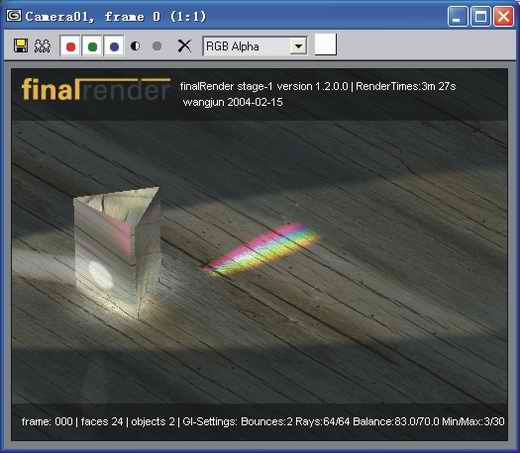The width and height of the screenshot is (520, 453).
Task: Open the RGB Alpha channel combo box
Action: 255,46
